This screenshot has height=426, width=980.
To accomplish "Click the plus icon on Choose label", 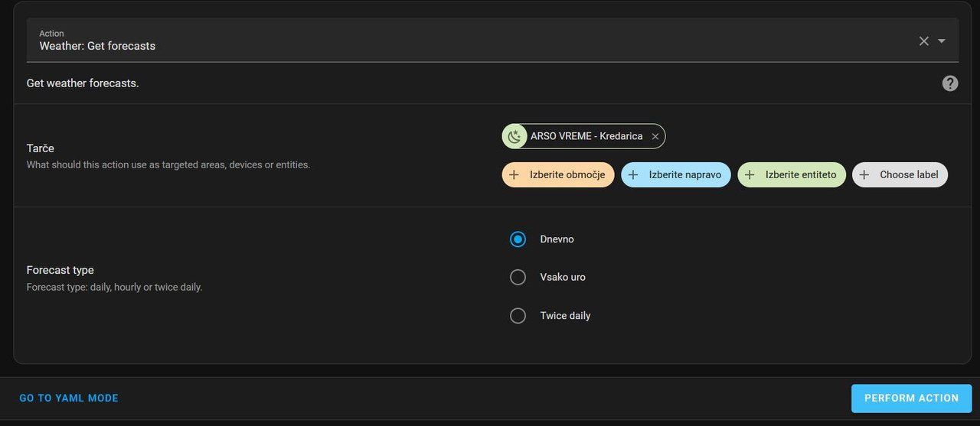I will pyautogui.click(x=864, y=174).
